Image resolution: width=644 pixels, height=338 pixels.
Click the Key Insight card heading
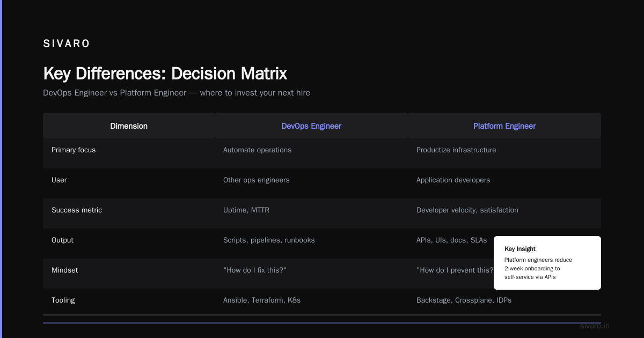(x=520, y=249)
